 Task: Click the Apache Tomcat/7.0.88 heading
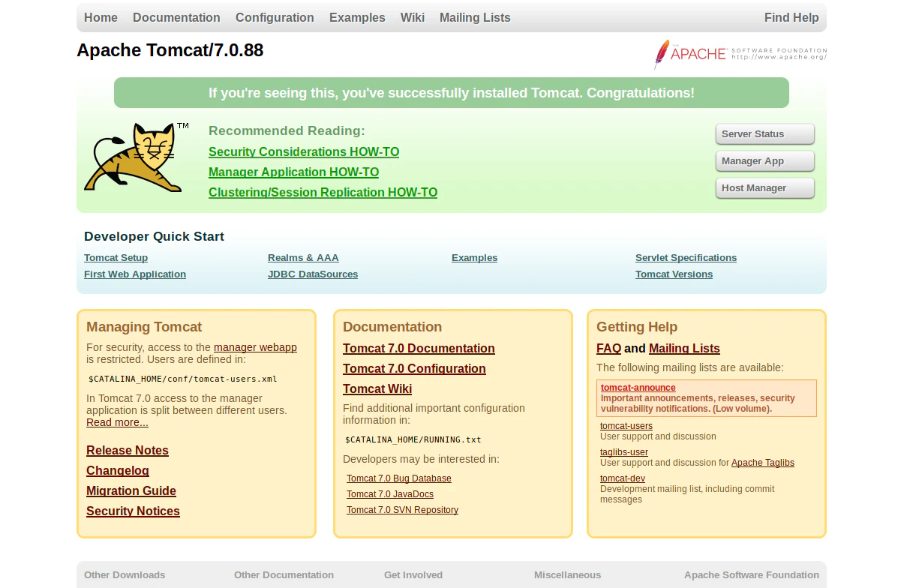170,50
